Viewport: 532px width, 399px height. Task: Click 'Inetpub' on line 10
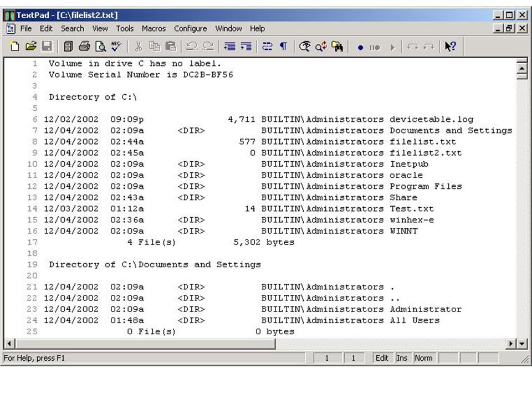(409, 164)
